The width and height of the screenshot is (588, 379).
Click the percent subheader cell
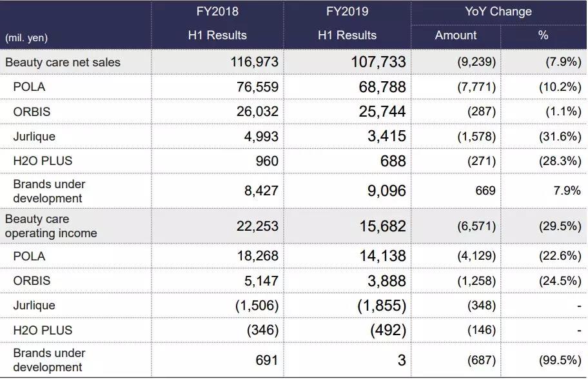(544, 35)
